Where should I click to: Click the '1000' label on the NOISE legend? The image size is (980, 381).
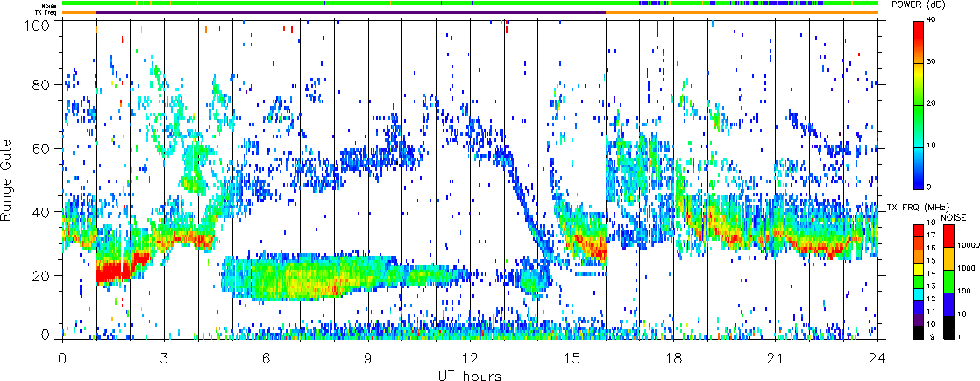(965, 269)
